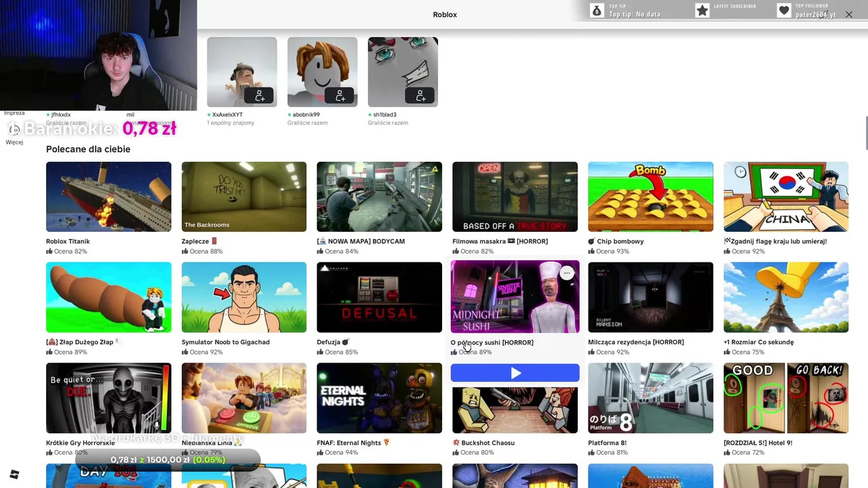The image size is (868, 488).
Task: Open the FNAF: Eternal Nights thumbnail
Action: pos(379,398)
